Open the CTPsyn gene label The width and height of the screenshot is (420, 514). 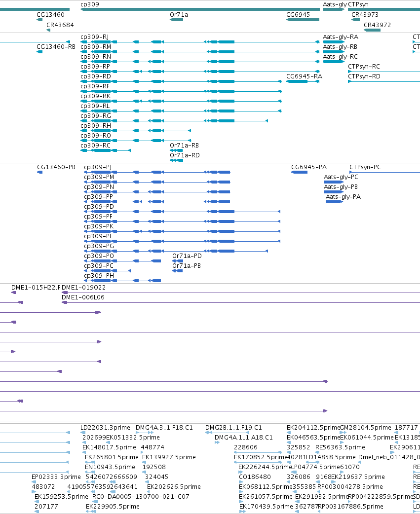click(358, 4)
